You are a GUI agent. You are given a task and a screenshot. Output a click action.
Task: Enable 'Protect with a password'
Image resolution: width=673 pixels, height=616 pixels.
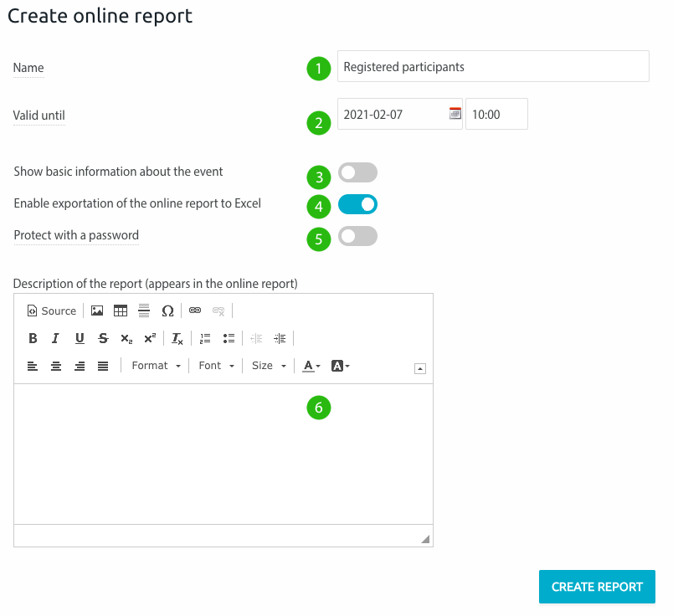click(x=357, y=236)
